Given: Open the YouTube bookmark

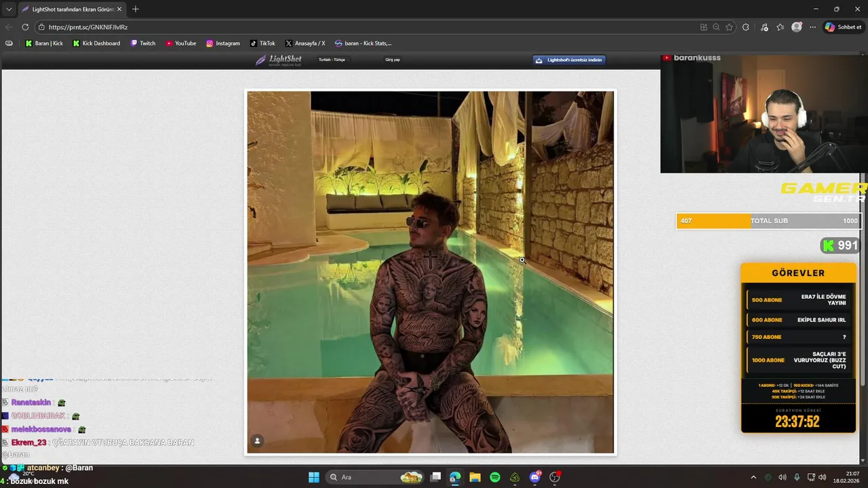Looking at the screenshot, I should pyautogui.click(x=181, y=43).
